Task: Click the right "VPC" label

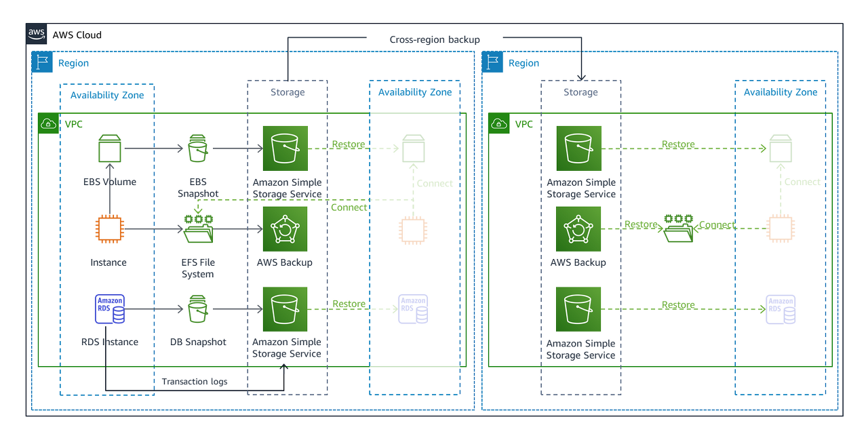Action: coord(524,124)
